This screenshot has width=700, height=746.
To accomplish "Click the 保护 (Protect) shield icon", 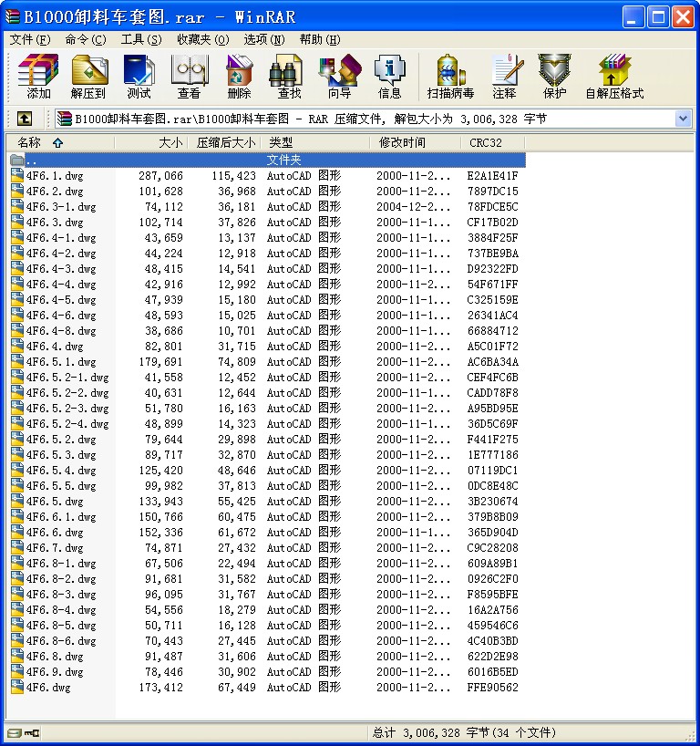I will pyautogui.click(x=554, y=70).
